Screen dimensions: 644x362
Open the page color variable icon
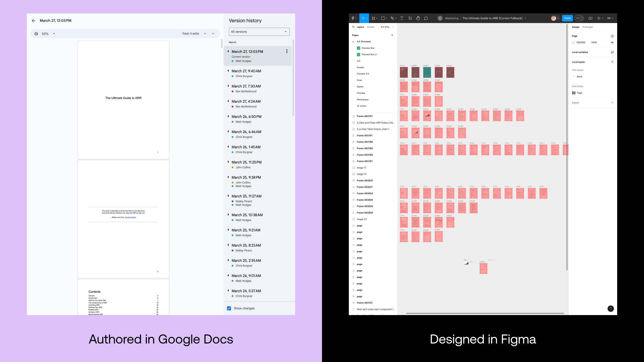point(612,36)
